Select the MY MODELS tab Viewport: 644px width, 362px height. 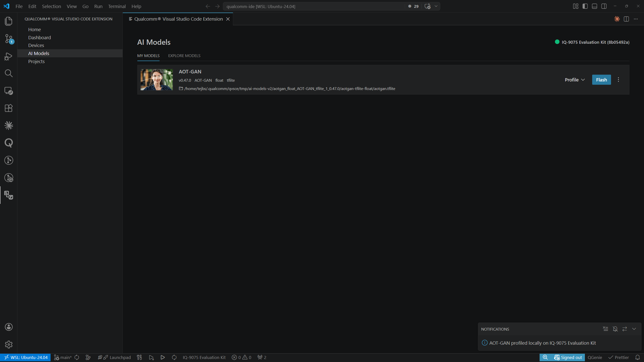coord(148,56)
